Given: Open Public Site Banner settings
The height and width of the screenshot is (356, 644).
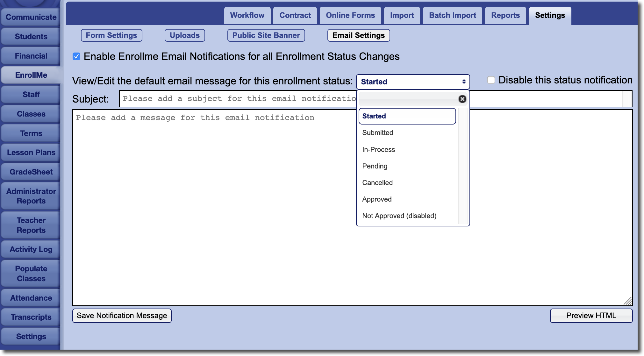Looking at the screenshot, I should pos(266,35).
